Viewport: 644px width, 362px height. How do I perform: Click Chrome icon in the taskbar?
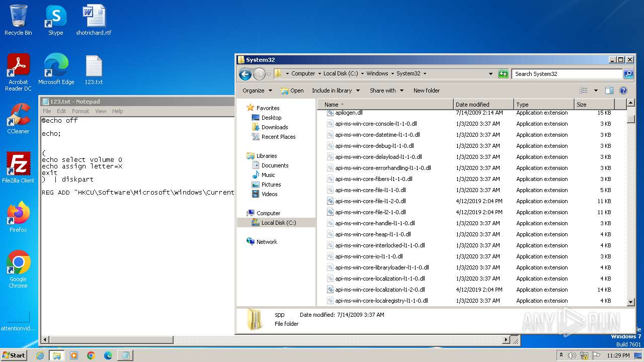(x=91, y=355)
